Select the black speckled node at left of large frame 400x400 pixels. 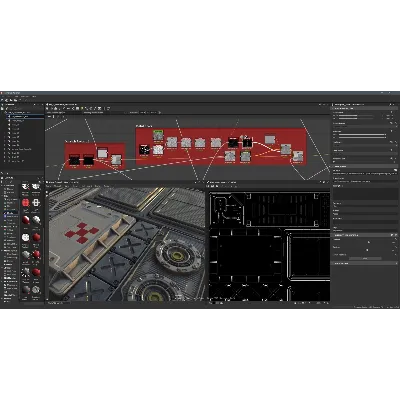(144, 150)
